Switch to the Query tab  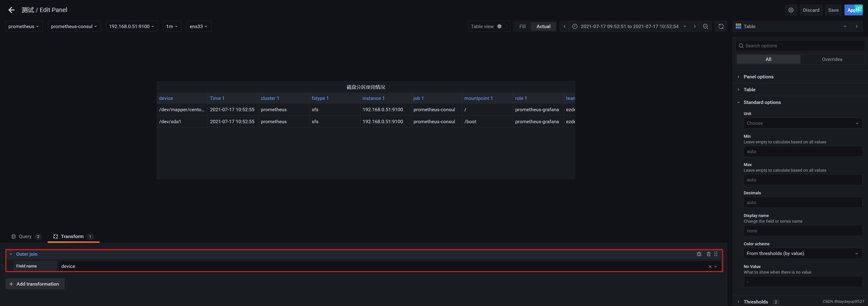25,236
